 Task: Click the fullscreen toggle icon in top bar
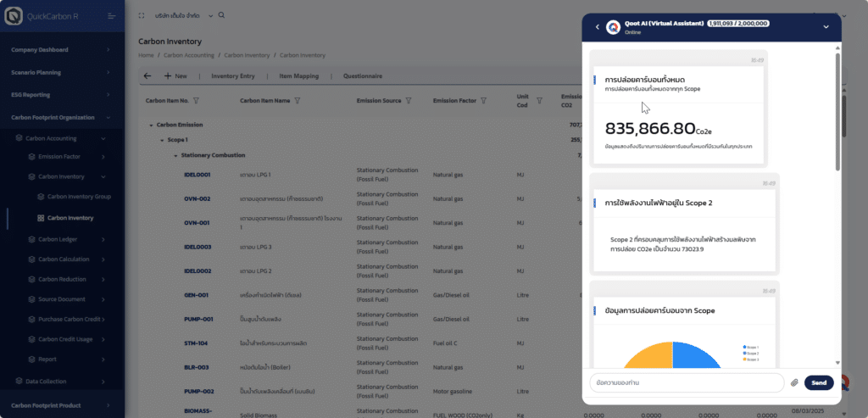[142, 16]
